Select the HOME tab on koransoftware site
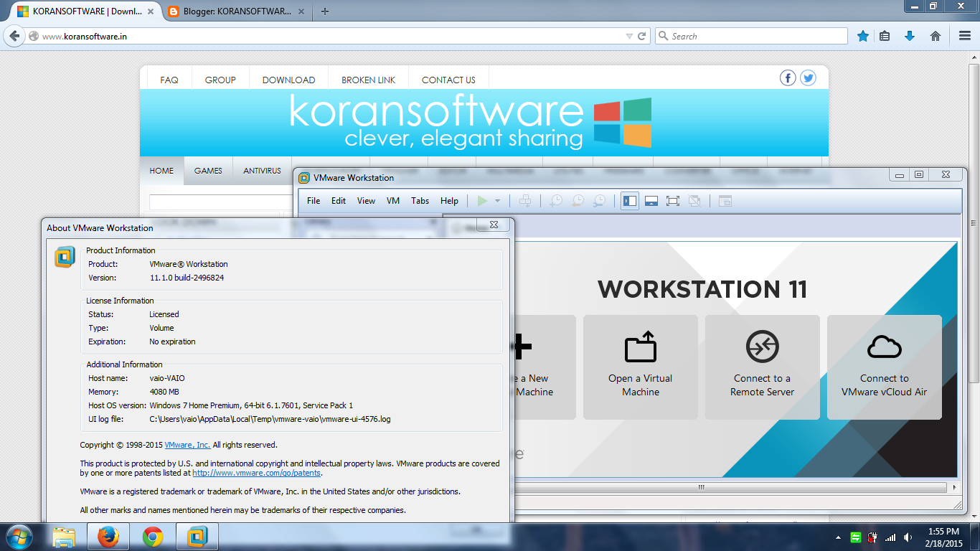The width and height of the screenshot is (980, 551). pyautogui.click(x=161, y=171)
